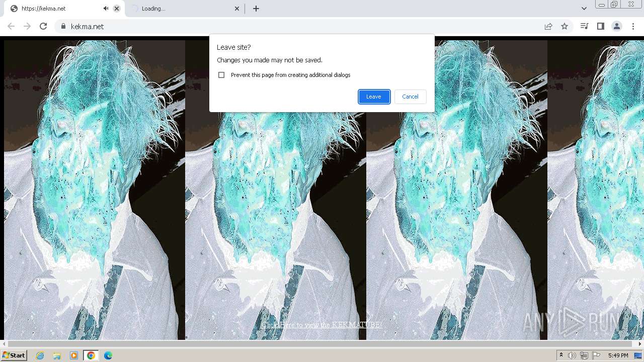View site information lock icon

[x=63, y=26]
